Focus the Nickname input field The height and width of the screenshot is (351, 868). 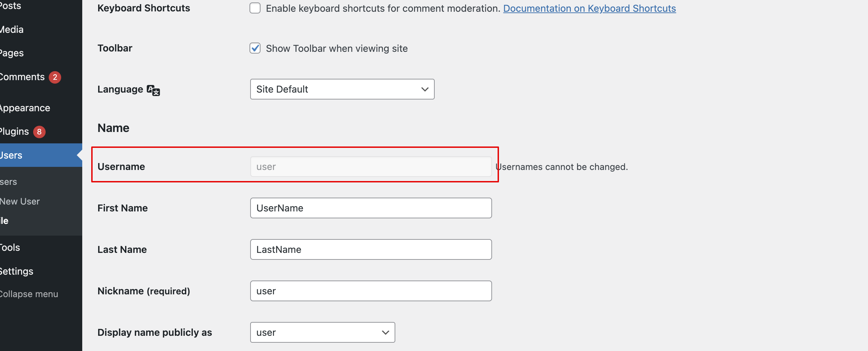click(371, 291)
